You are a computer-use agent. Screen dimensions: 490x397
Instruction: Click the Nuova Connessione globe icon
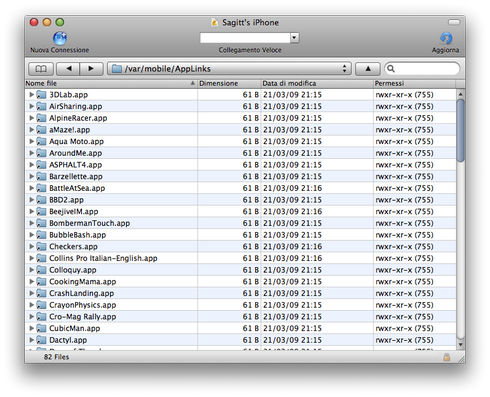(x=60, y=38)
